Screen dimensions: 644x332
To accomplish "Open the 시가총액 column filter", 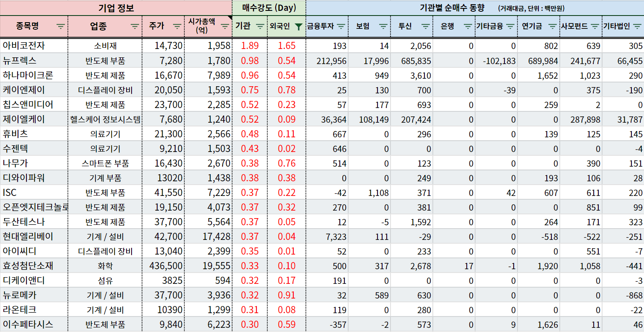I will pos(225,26).
